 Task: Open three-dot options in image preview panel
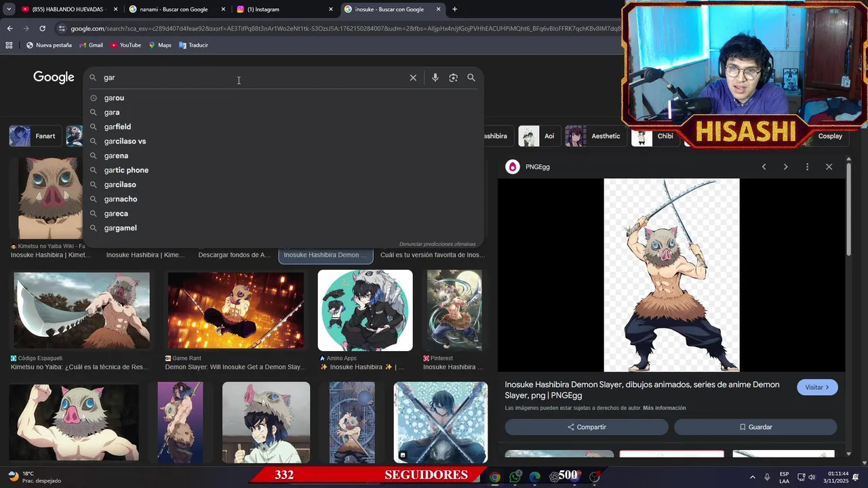click(x=807, y=167)
